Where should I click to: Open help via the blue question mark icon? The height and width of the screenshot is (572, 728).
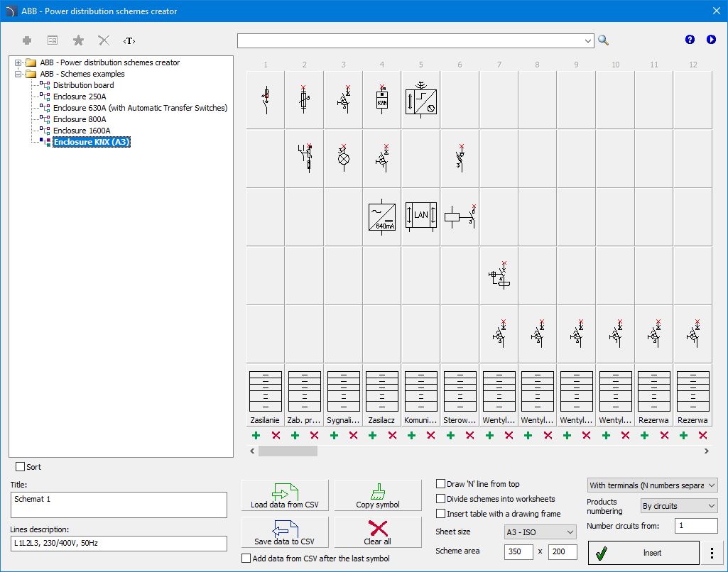tap(690, 40)
